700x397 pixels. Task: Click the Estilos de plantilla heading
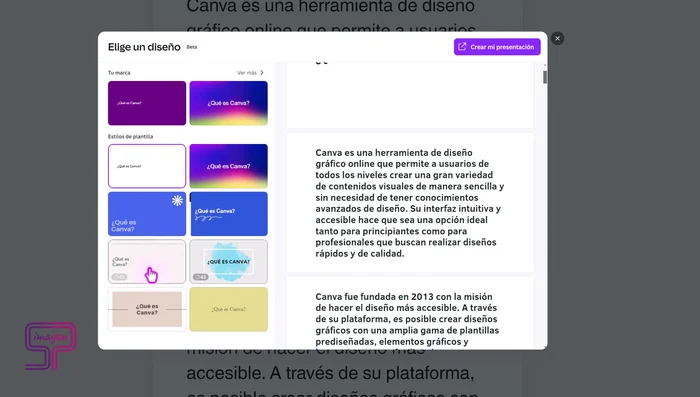pyautogui.click(x=130, y=137)
